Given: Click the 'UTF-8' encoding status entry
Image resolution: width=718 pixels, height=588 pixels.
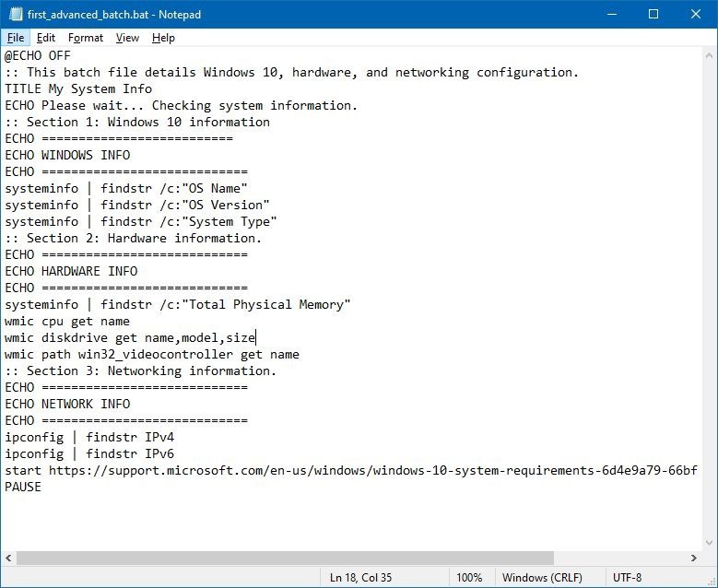Looking at the screenshot, I should click(627, 578).
